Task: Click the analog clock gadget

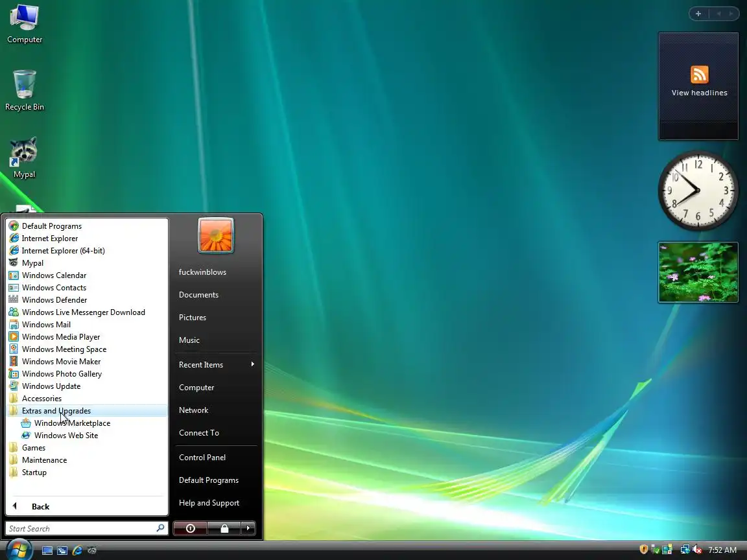Action: pyautogui.click(x=698, y=191)
